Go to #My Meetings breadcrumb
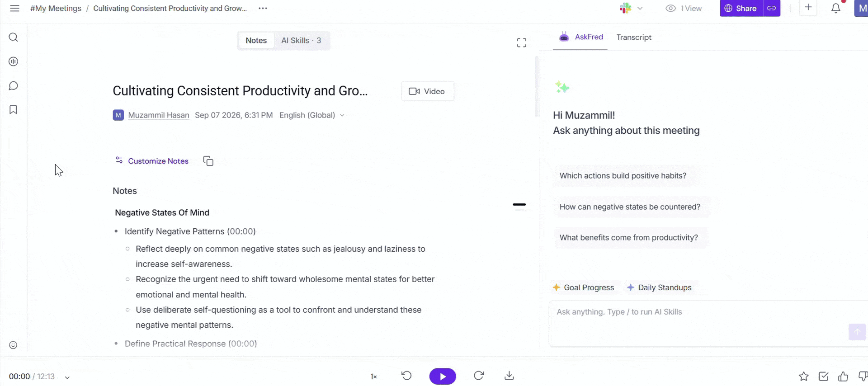868x386 pixels. pyautogui.click(x=56, y=8)
